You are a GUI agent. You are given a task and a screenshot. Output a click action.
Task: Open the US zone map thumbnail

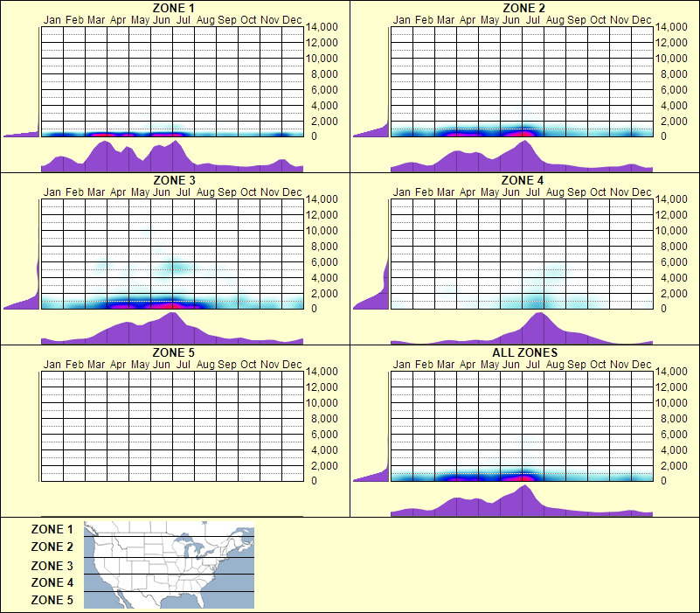click(x=169, y=565)
